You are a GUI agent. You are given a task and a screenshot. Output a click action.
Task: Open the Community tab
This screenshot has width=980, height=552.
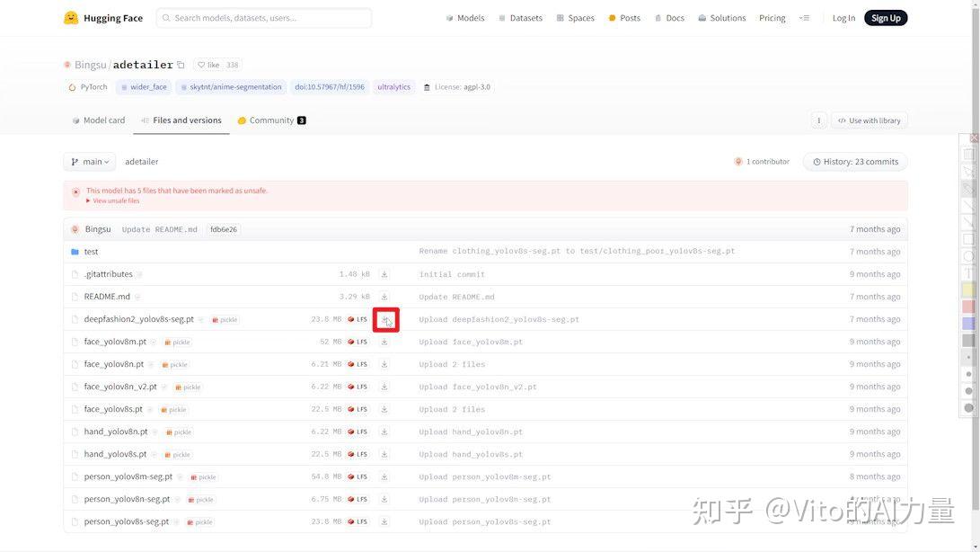[x=272, y=120]
